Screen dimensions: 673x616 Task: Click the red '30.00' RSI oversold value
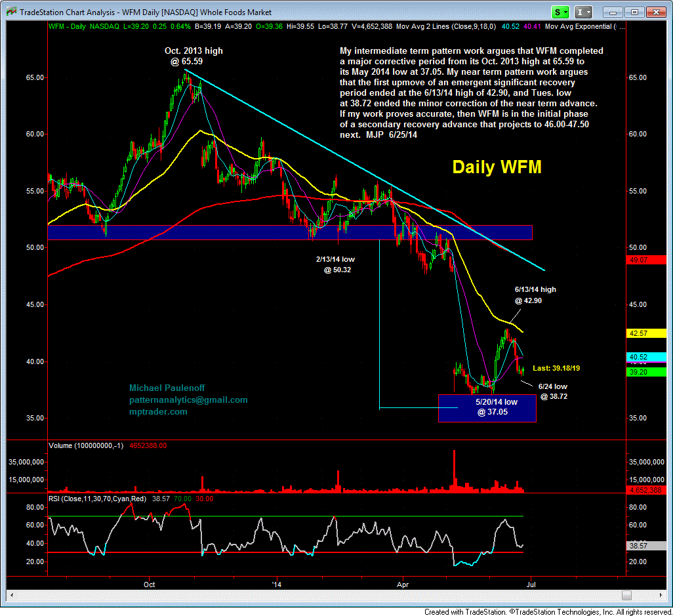click(x=204, y=499)
